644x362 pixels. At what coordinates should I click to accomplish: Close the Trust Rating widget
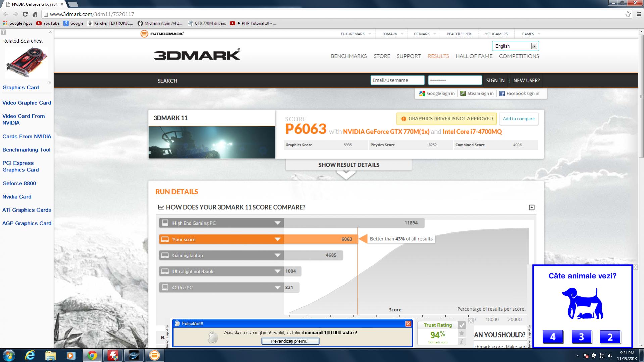click(x=471, y=320)
